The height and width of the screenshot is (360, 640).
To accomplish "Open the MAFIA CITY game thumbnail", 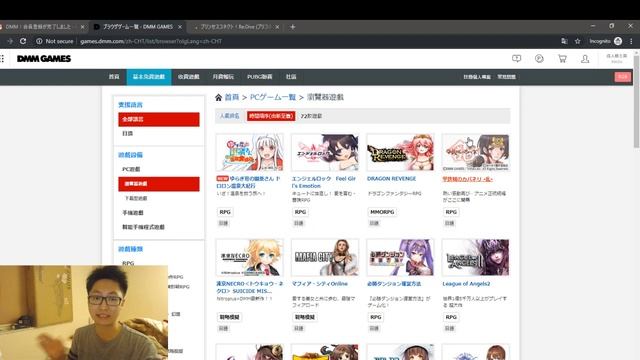I will tap(325, 258).
